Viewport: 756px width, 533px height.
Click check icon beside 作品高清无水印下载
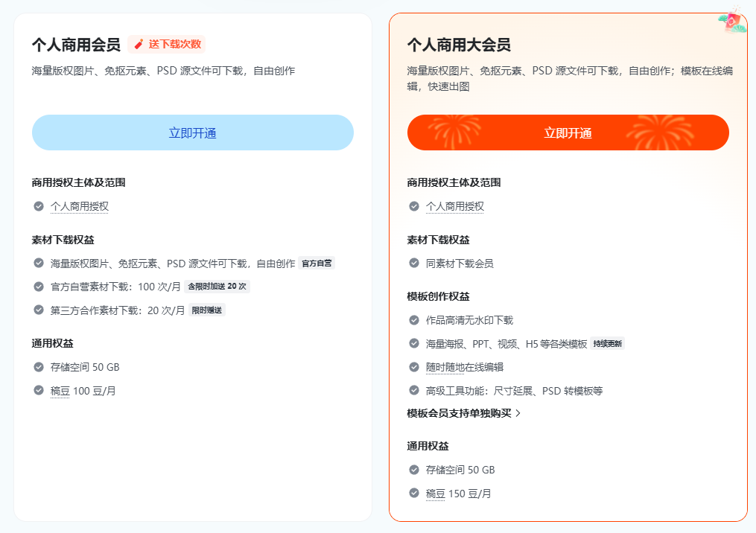click(x=413, y=320)
